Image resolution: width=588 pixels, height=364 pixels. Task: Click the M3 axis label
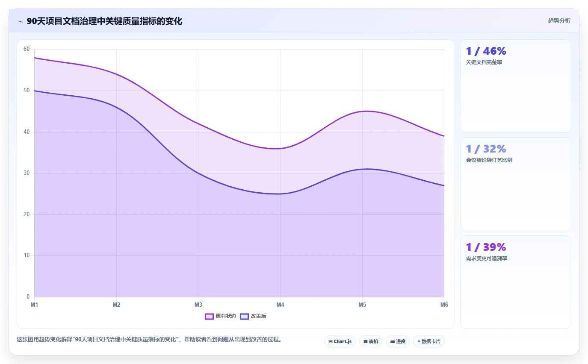[198, 305]
